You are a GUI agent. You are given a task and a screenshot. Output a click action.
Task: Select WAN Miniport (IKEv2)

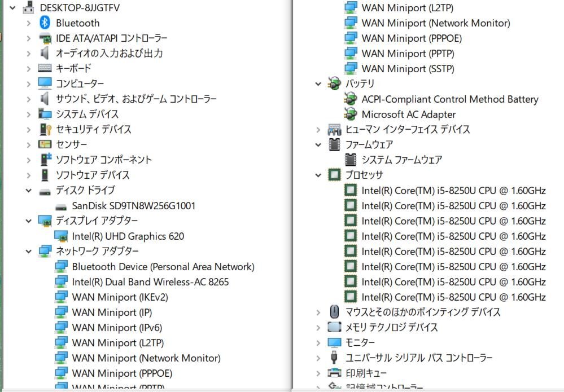pyautogui.click(x=120, y=297)
